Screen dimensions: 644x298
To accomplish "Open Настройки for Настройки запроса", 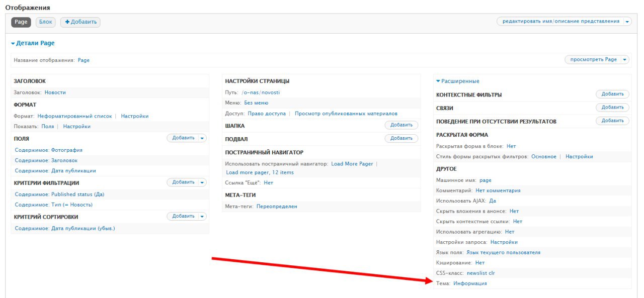I will pyautogui.click(x=504, y=242).
